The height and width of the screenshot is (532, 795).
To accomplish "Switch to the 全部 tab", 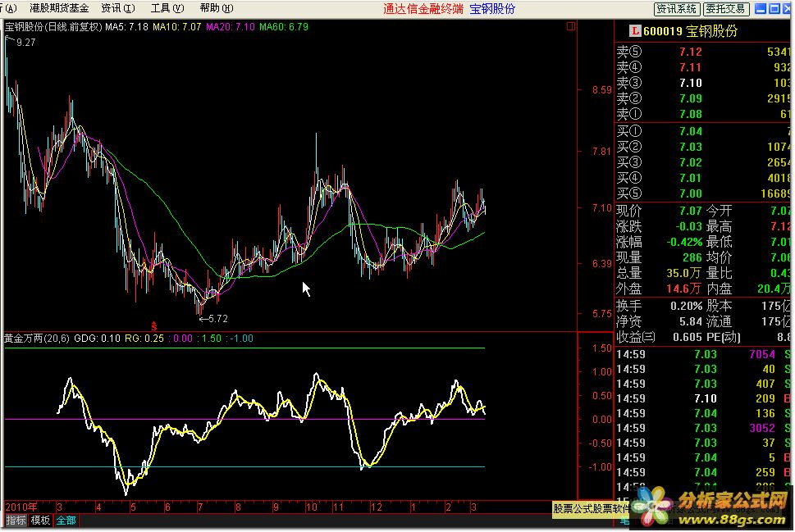I will tap(66, 521).
